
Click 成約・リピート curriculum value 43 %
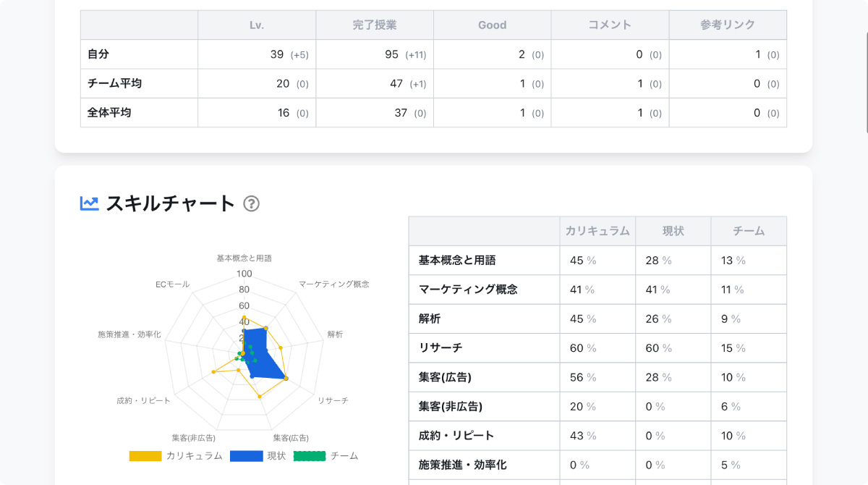point(583,436)
